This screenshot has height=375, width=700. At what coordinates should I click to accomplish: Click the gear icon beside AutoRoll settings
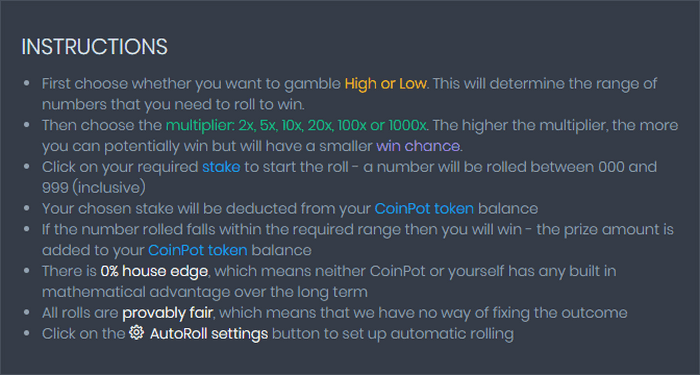(137, 333)
